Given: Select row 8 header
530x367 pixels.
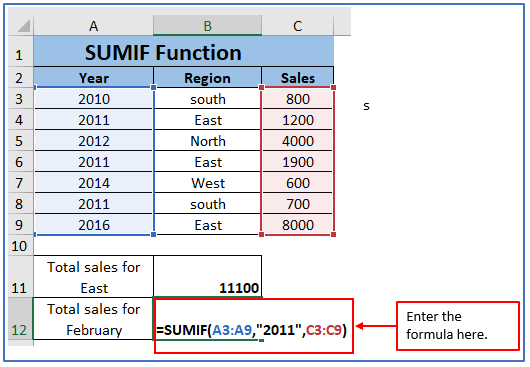Looking at the screenshot, I should click(20, 203).
